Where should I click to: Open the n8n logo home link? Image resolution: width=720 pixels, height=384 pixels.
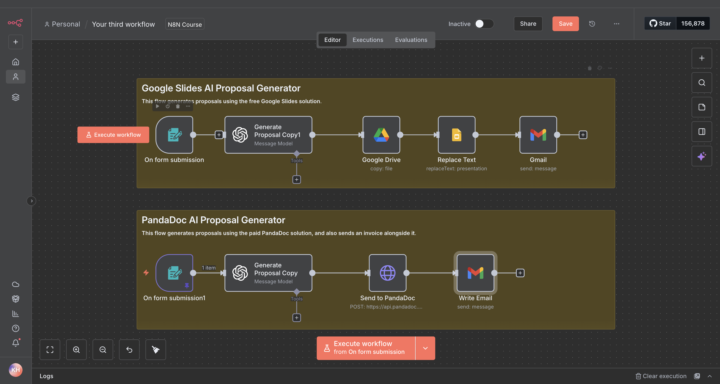[x=15, y=23]
